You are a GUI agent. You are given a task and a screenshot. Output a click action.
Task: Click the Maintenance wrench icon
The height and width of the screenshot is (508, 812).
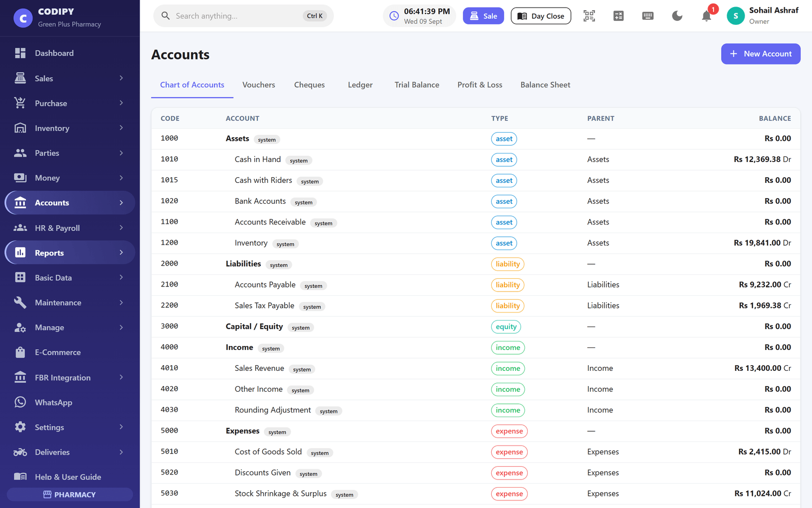tap(20, 302)
